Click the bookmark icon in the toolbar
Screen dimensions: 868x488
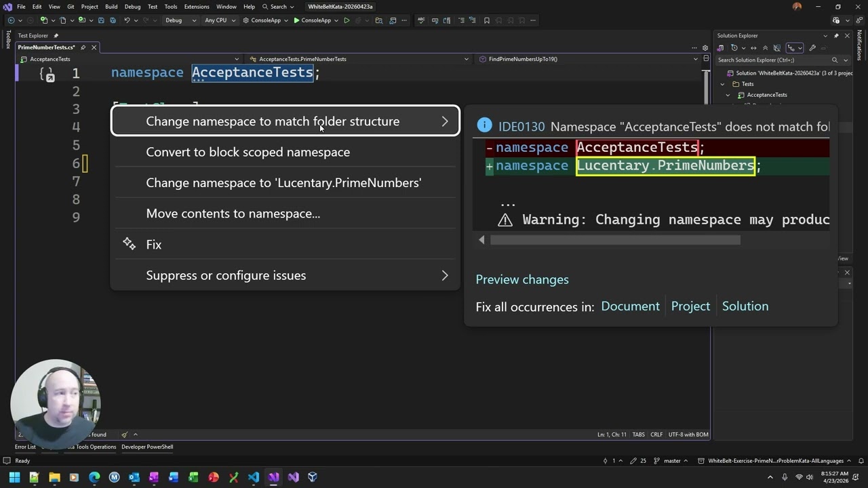click(x=486, y=20)
